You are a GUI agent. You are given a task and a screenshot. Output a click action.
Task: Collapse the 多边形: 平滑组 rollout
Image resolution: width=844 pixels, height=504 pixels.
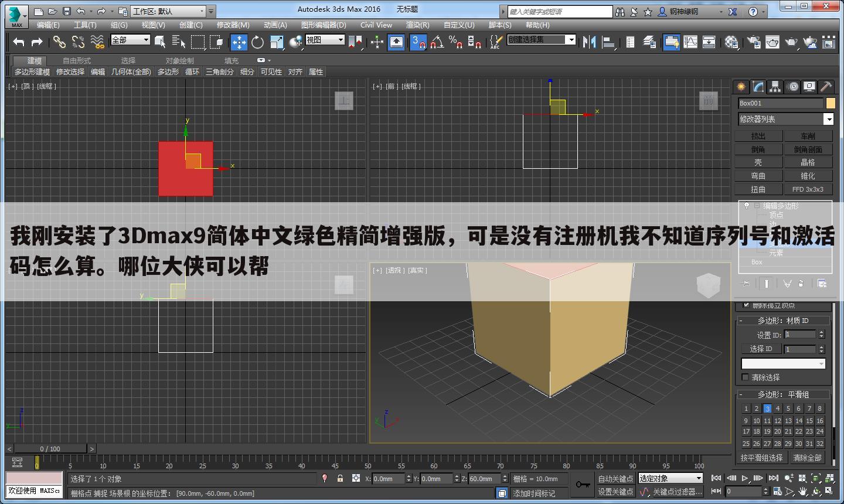(x=783, y=394)
